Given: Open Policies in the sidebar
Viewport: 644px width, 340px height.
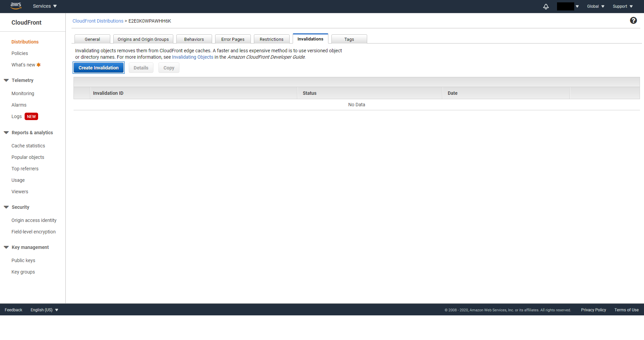Looking at the screenshot, I should pyautogui.click(x=20, y=53).
